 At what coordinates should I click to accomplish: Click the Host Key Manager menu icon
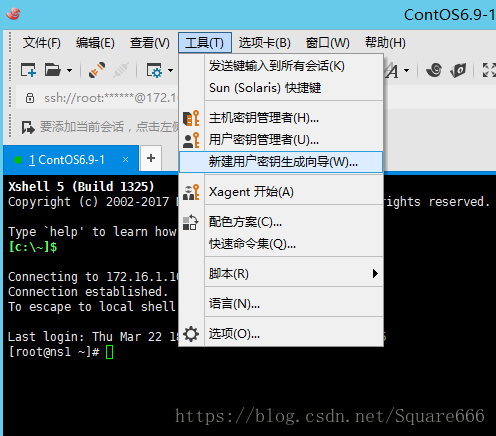pyautogui.click(x=191, y=118)
